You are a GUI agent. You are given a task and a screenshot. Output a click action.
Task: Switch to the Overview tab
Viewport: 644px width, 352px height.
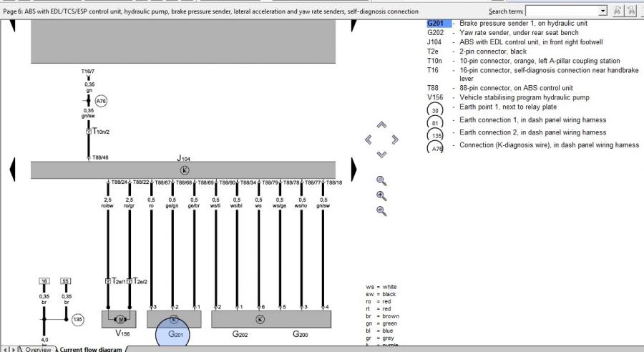click(x=36, y=349)
